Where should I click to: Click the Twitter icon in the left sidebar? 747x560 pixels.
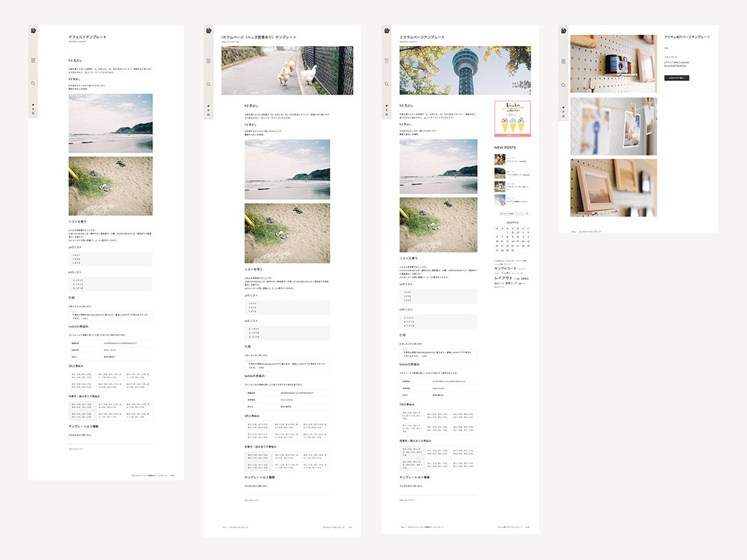(x=33, y=104)
